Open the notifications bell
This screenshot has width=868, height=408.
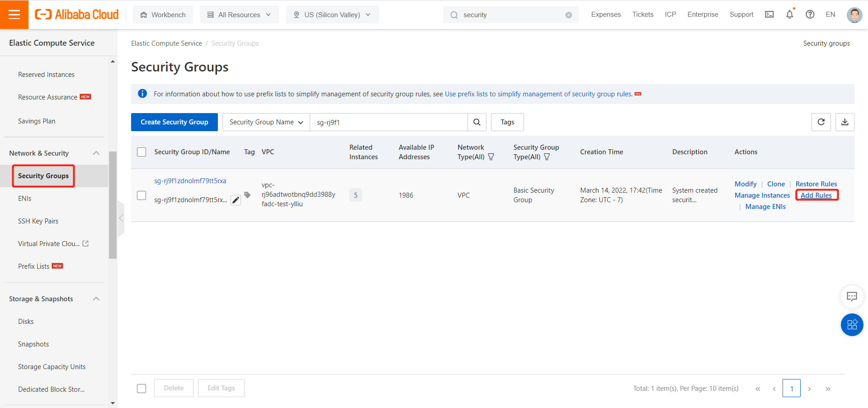(x=789, y=14)
